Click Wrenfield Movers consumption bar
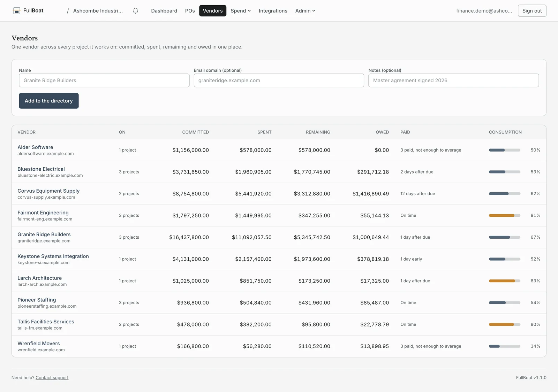 click(x=505, y=346)
